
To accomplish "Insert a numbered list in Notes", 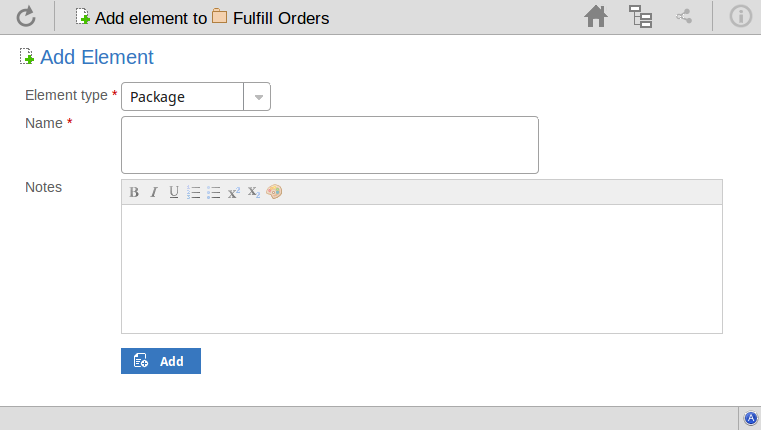I will point(194,192).
